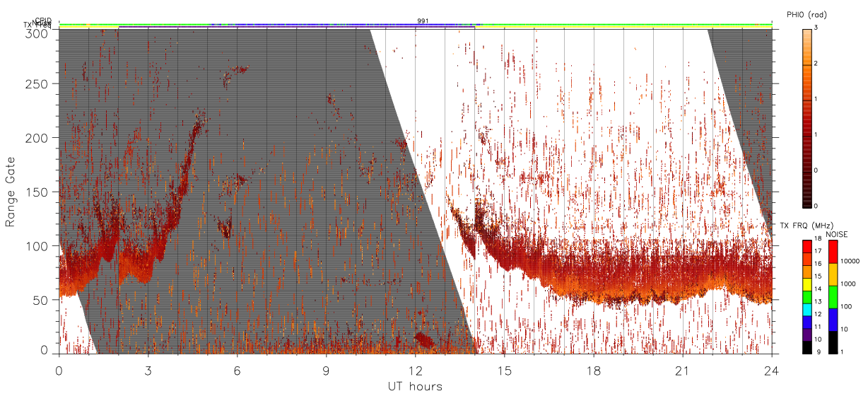Click the '12' label in TX FRQ legend
This screenshot has width=868, height=401.
tap(819, 314)
